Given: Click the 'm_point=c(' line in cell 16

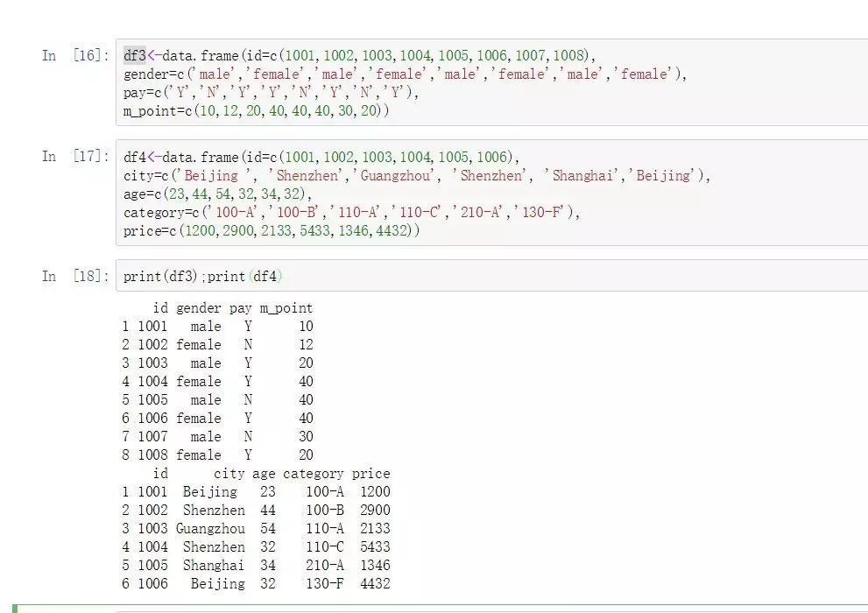Looking at the screenshot, I should (257, 110).
